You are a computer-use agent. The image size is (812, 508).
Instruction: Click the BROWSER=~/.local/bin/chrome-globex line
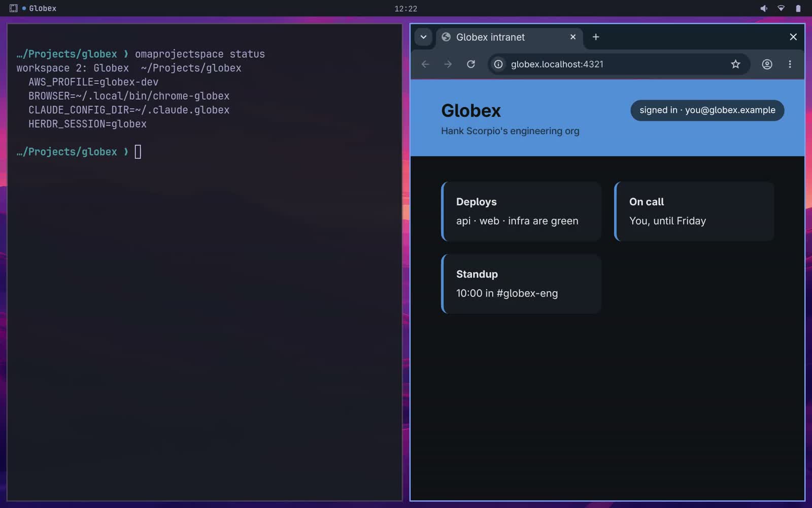[x=129, y=96]
